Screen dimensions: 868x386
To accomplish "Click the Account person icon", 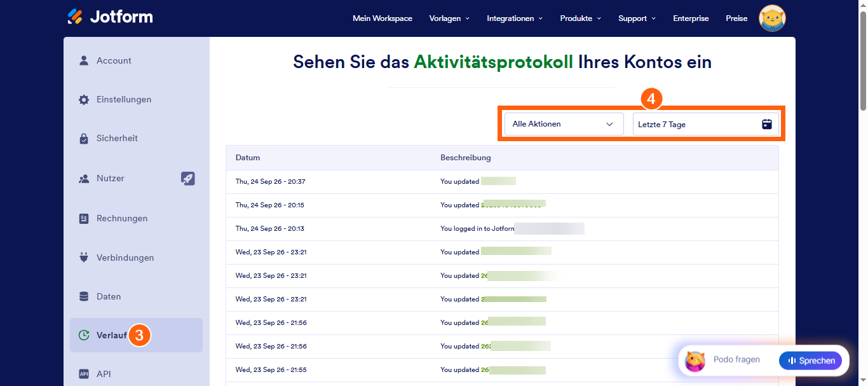I will coord(83,60).
